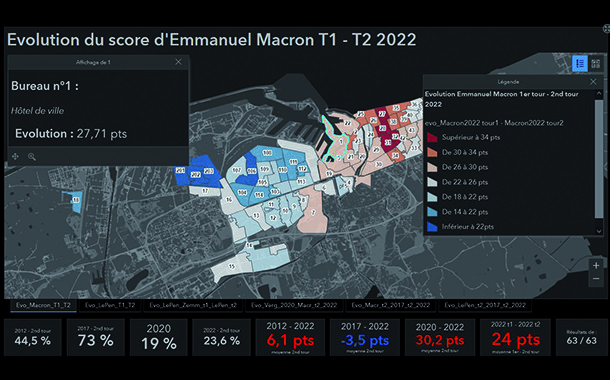Close the Légende panel
The image size is (610, 380).
pyautogui.click(x=593, y=82)
